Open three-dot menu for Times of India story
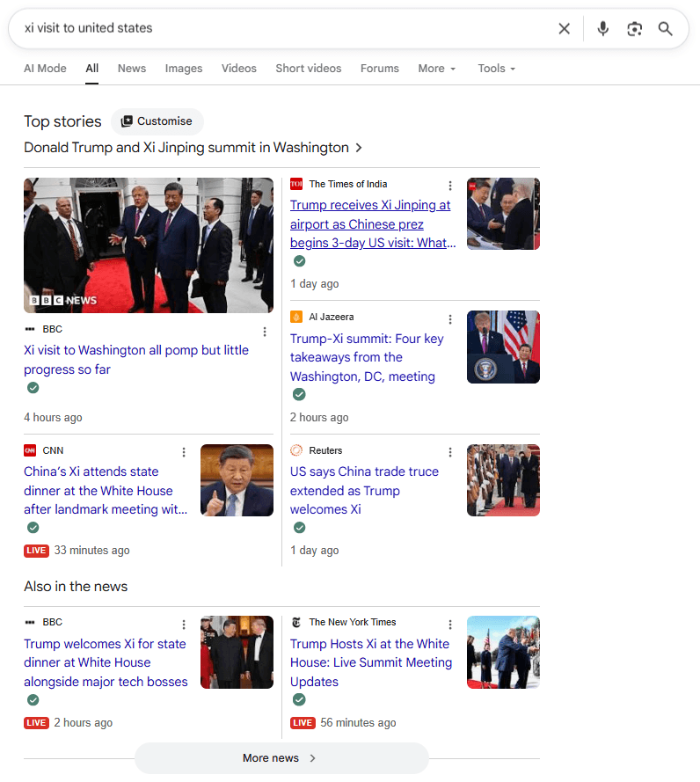The image size is (700, 782). [450, 186]
